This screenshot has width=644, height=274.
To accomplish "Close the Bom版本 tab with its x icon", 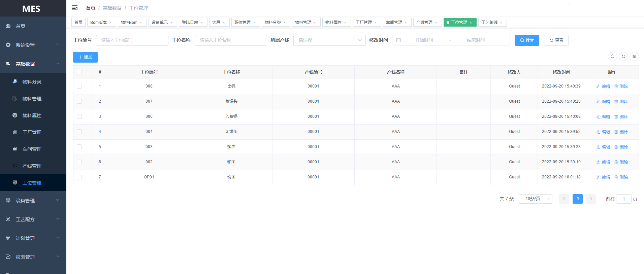I will [x=110, y=23].
